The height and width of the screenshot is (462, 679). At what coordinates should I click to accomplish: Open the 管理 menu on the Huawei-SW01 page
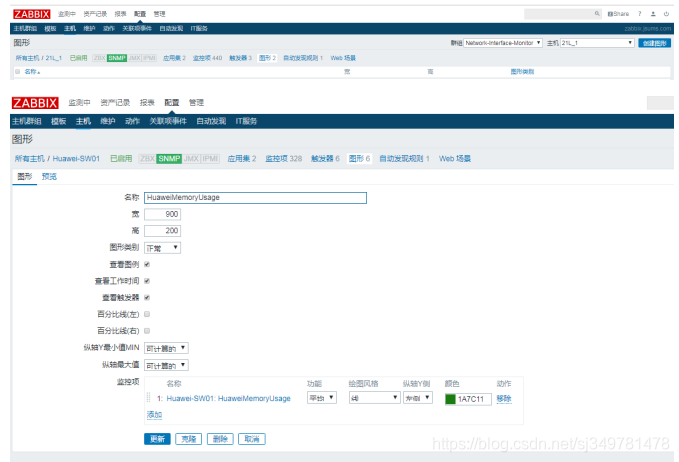pyautogui.click(x=196, y=103)
